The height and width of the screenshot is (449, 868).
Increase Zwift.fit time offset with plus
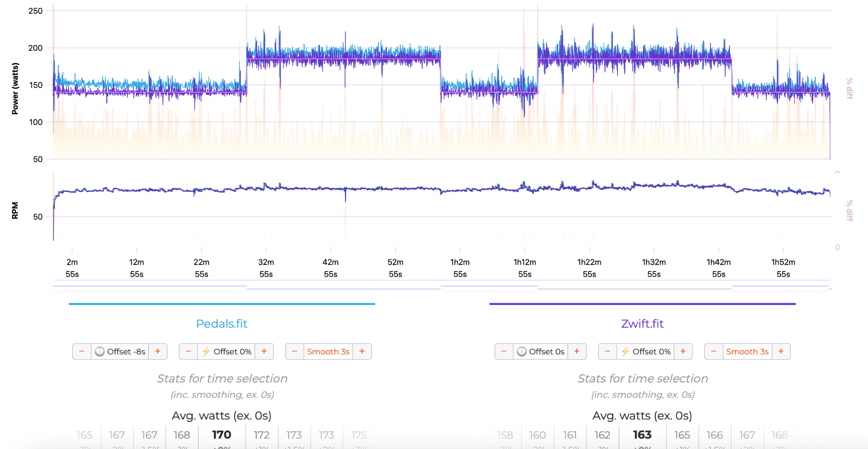point(577,351)
